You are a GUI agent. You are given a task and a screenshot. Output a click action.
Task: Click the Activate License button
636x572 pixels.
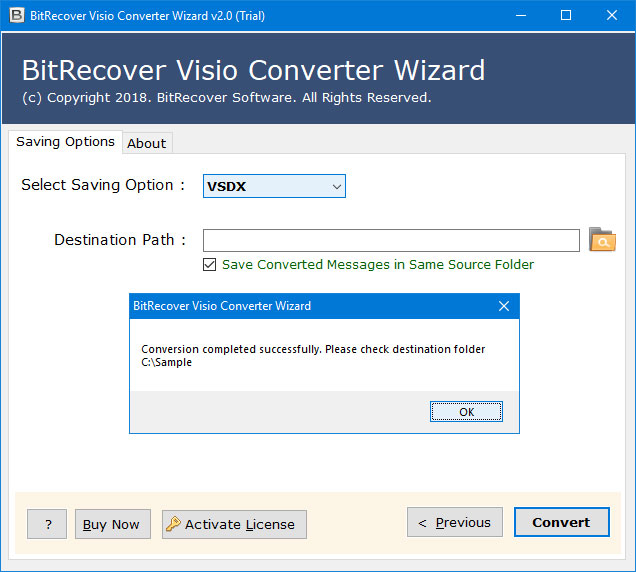coord(234,524)
